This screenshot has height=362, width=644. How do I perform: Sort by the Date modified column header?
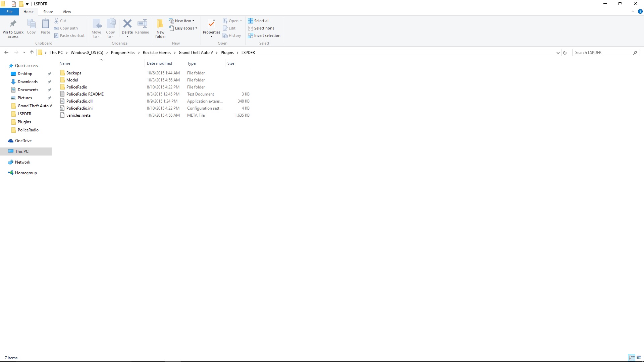click(x=159, y=63)
